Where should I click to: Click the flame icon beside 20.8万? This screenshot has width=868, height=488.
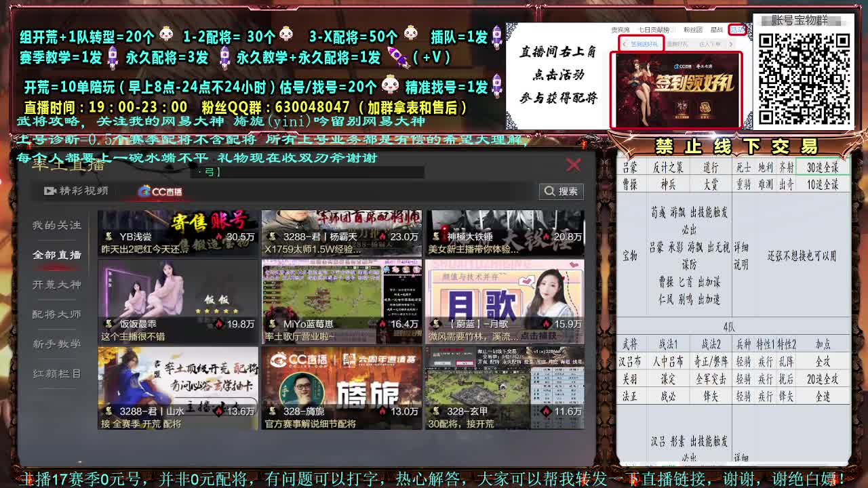coord(547,237)
